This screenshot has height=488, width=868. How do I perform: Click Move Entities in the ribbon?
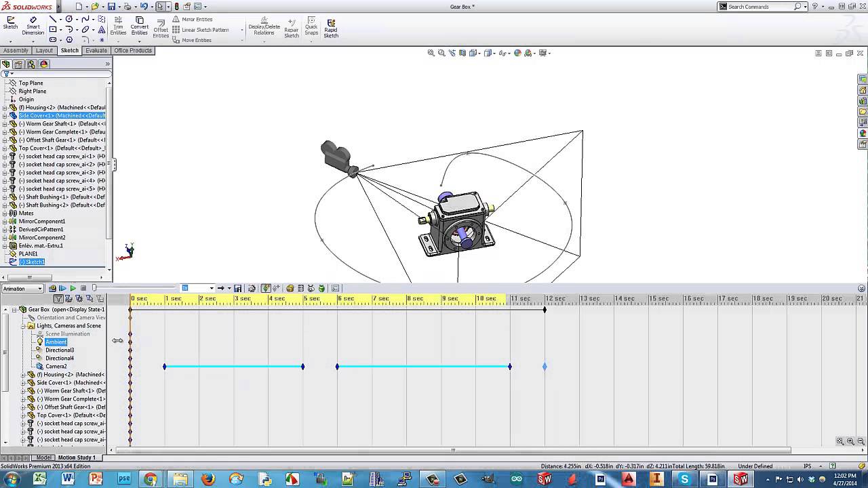tap(192, 40)
